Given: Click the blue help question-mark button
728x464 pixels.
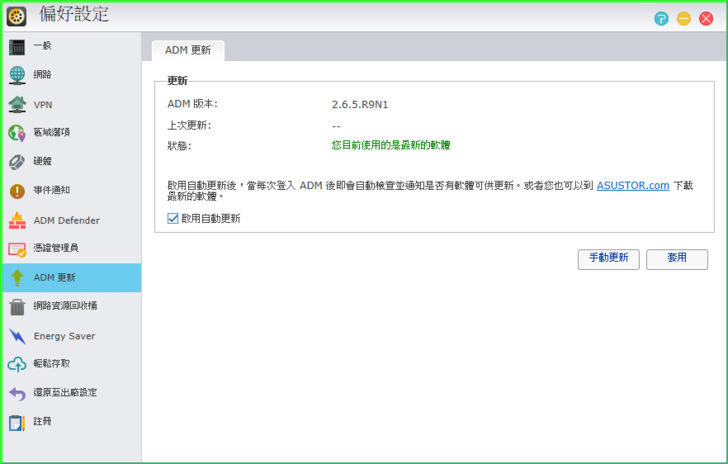Looking at the screenshot, I should [x=661, y=18].
